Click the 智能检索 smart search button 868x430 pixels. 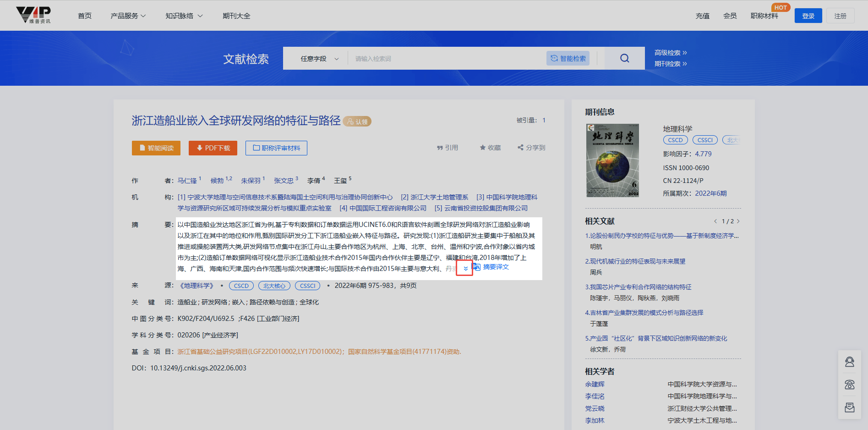(x=568, y=58)
